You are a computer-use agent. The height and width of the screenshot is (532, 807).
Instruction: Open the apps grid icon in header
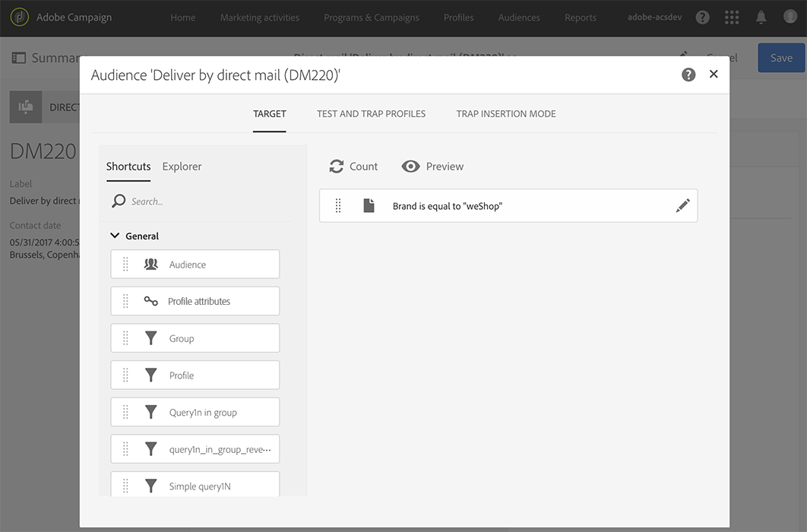tap(732, 17)
